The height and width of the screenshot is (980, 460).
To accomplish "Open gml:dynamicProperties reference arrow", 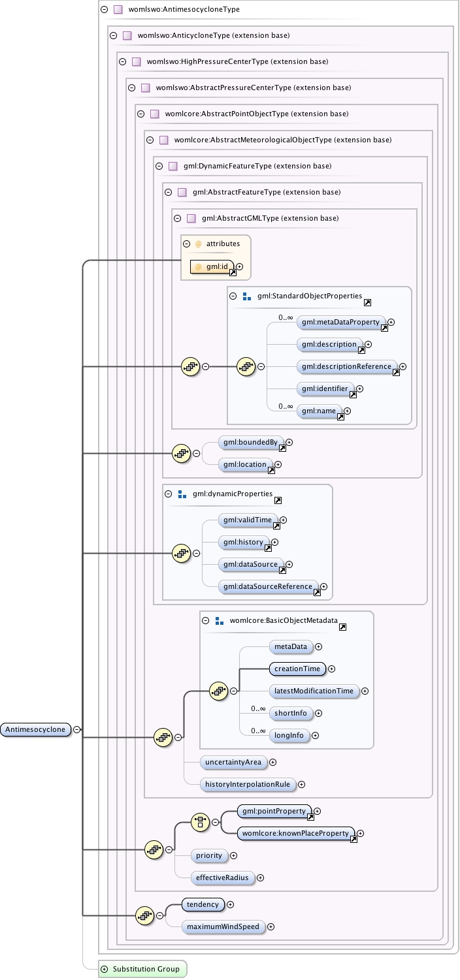I will 278,501.
